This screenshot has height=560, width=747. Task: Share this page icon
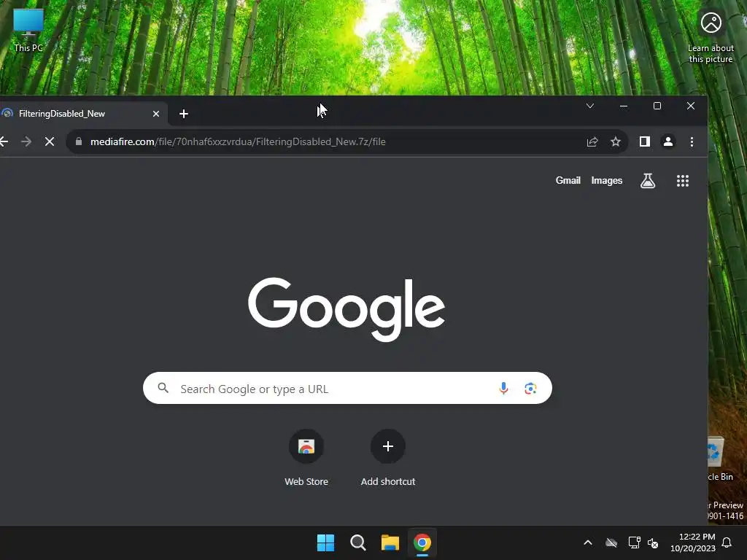pos(592,141)
